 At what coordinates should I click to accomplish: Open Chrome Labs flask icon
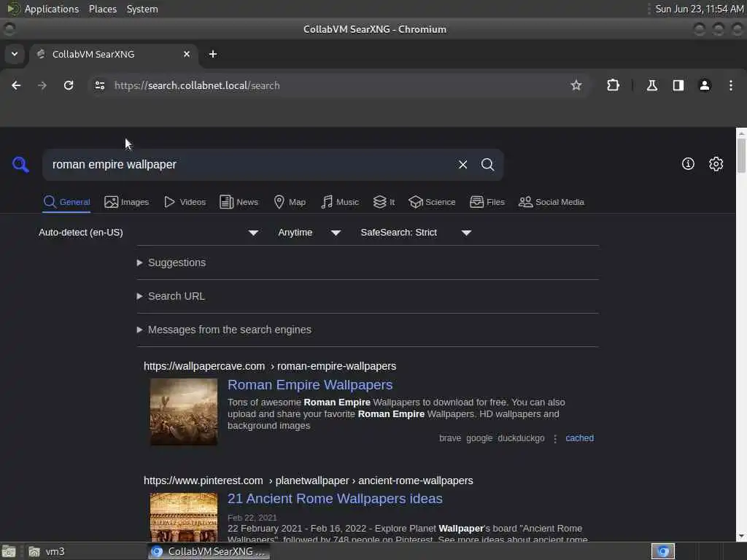[x=651, y=85]
